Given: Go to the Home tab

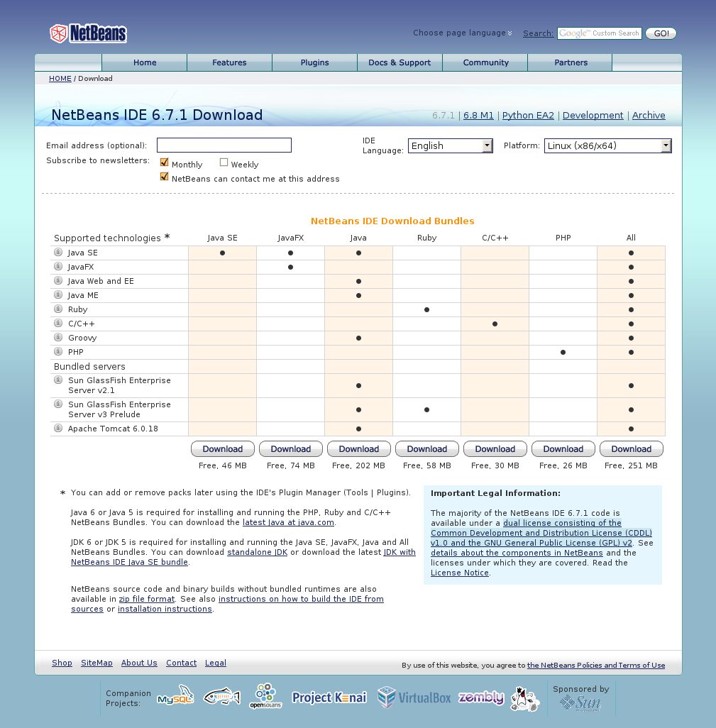Looking at the screenshot, I should tap(145, 62).
